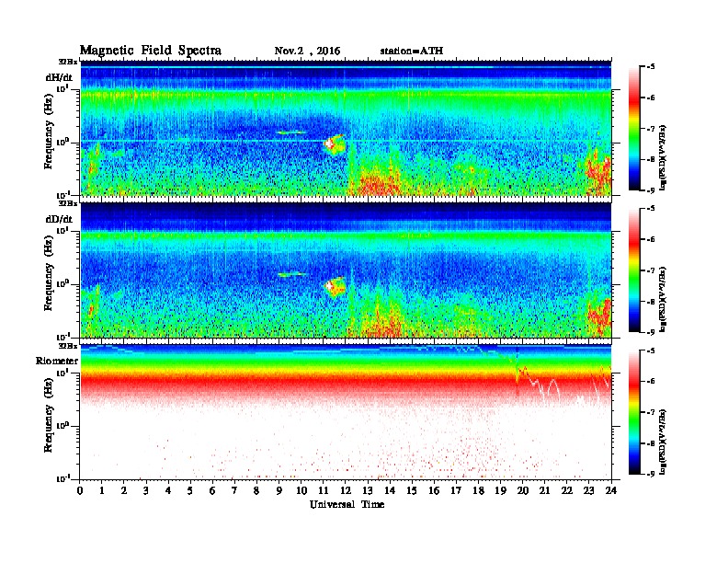Screen dimensions: 728x563
Task: Click hour tick label "5" on time axis
Action: tap(190, 490)
